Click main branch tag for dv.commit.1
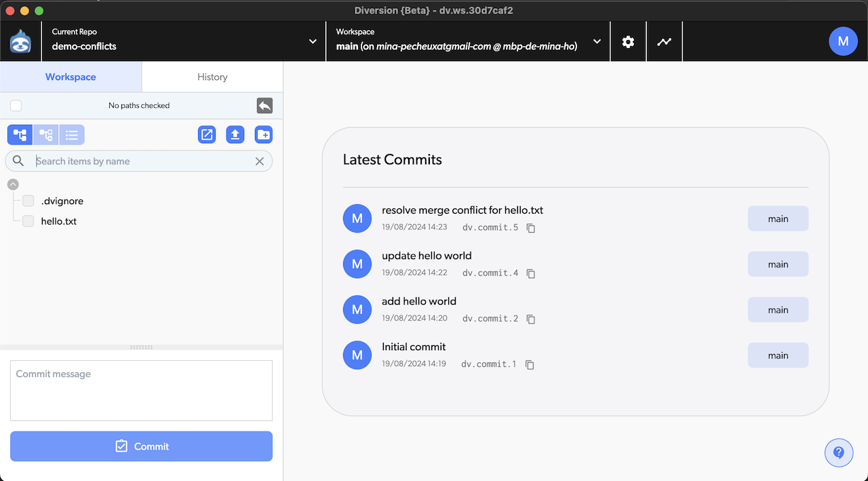 coord(778,355)
